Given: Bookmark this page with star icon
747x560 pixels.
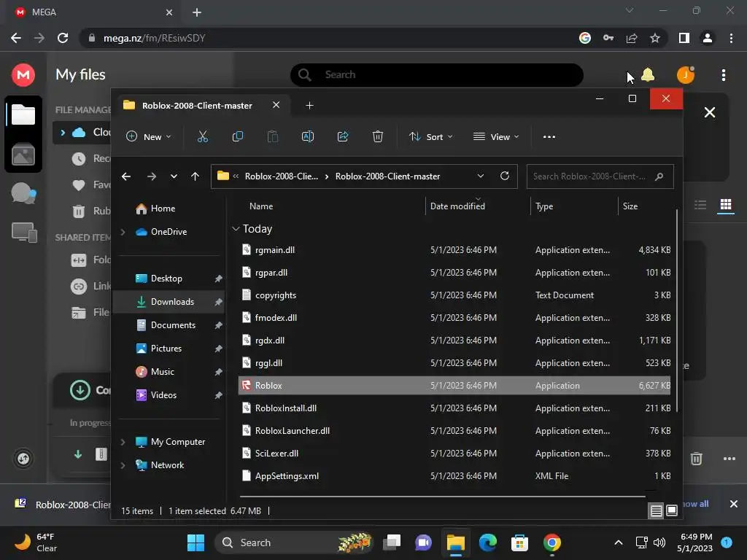Looking at the screenshot, I should tap(655, 38).
